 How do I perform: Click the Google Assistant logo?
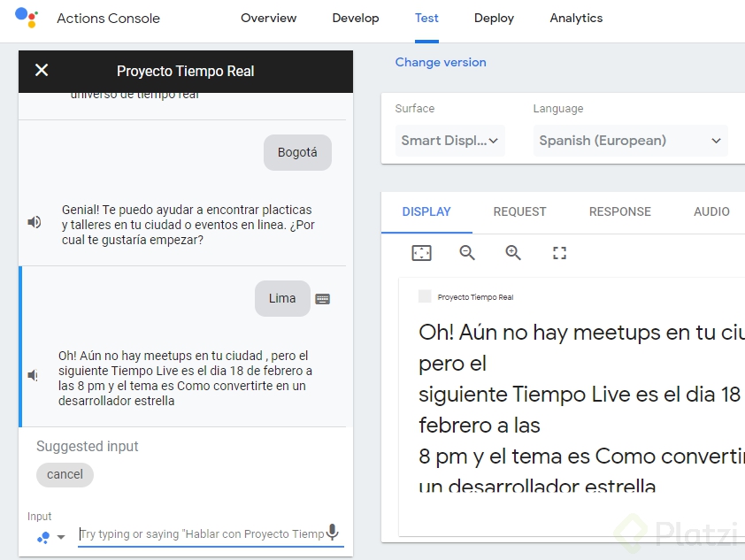click(x=27, y=18)
